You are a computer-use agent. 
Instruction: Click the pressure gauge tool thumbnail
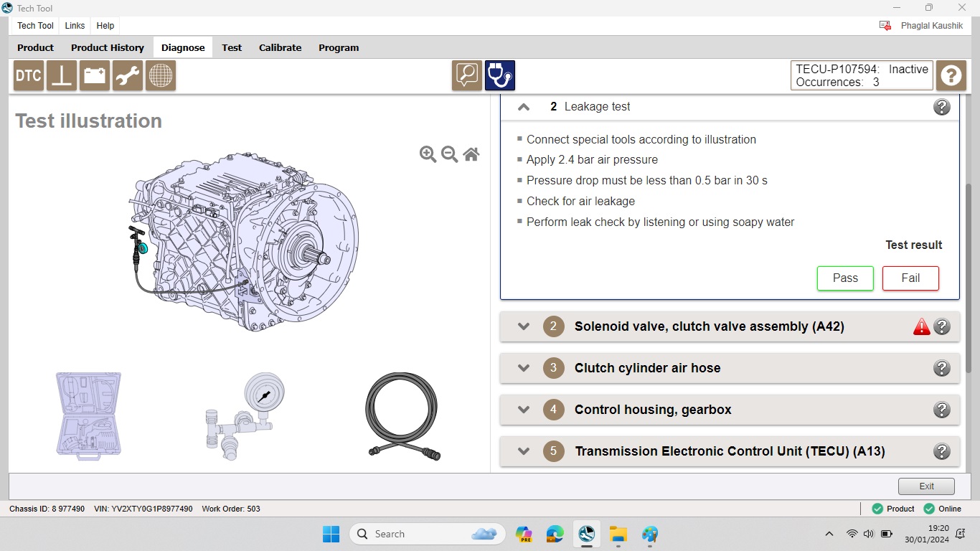click(245, 415)
